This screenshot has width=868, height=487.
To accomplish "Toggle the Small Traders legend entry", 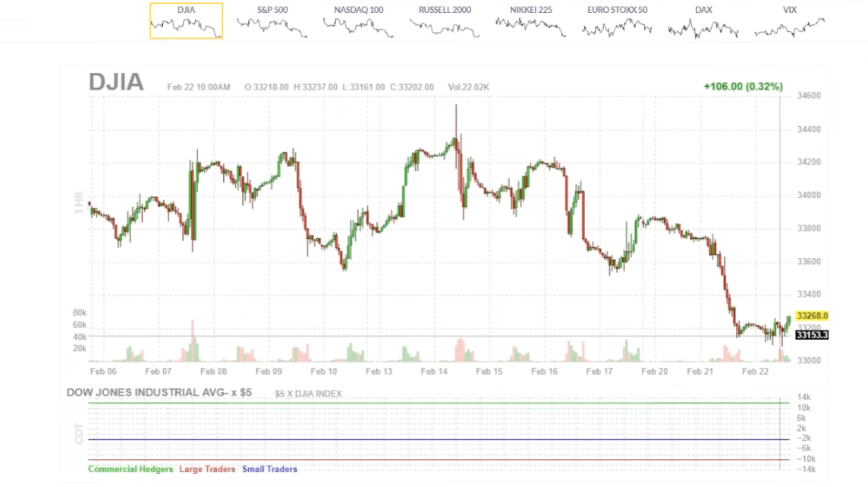I will click(x=269, y=470).
